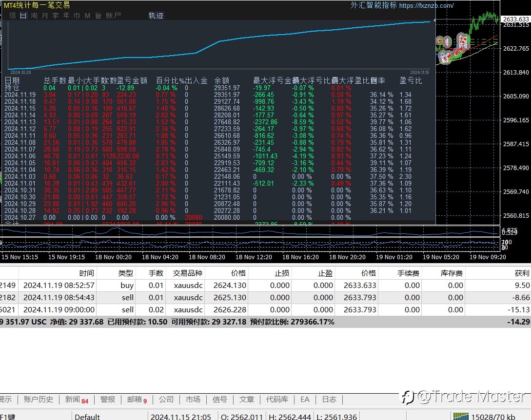Open the fxznzb.com website link
Viewport: 531px width, 420px height.
pos(426,5)
